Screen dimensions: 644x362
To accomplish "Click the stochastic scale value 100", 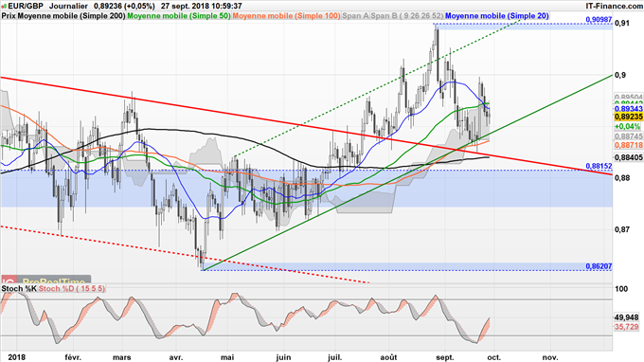I will (x=621, y=289).
